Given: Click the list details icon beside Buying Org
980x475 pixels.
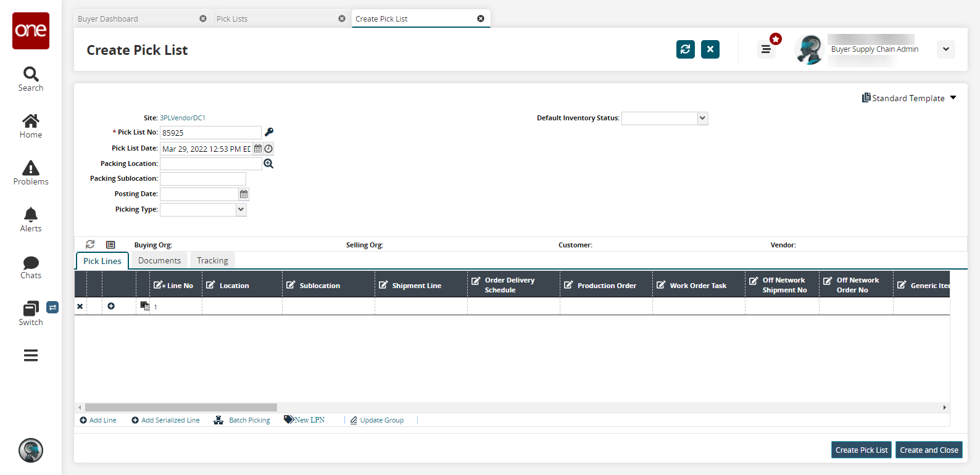Looking at the screenshot, I should tap(110, 245).
